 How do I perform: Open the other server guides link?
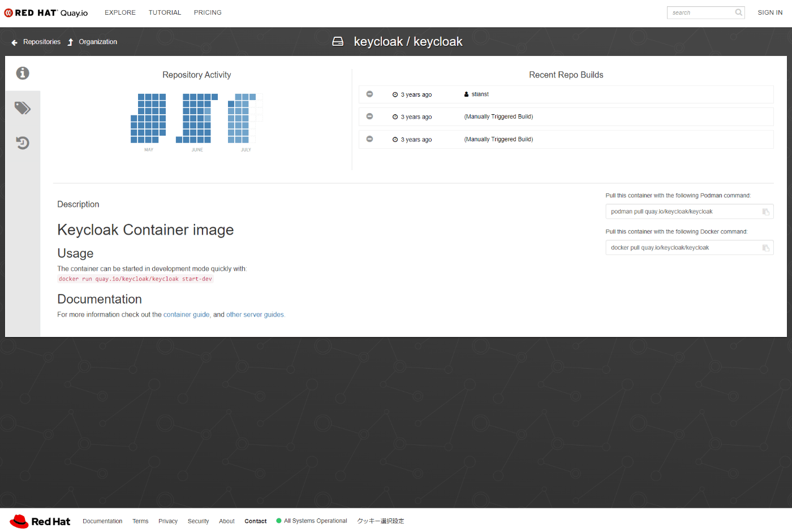click(x=255, y=315)
